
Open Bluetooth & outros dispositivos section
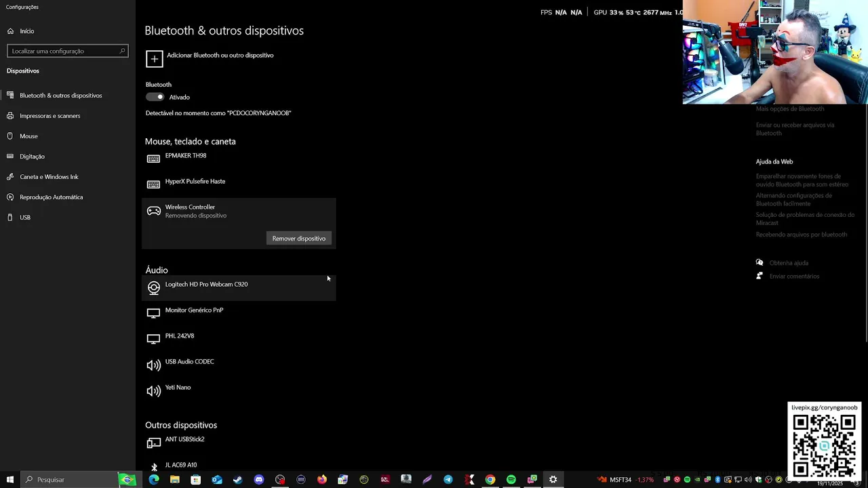pyautogui.click(x=68, y=96)
